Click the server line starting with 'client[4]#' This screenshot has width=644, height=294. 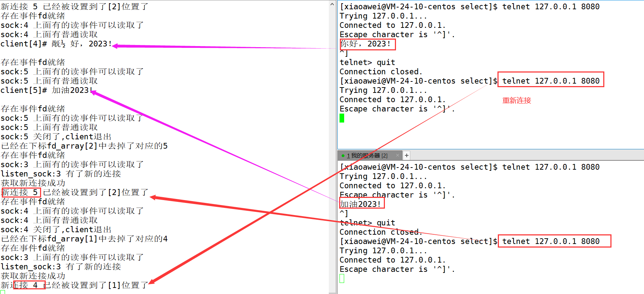[56, 44]
